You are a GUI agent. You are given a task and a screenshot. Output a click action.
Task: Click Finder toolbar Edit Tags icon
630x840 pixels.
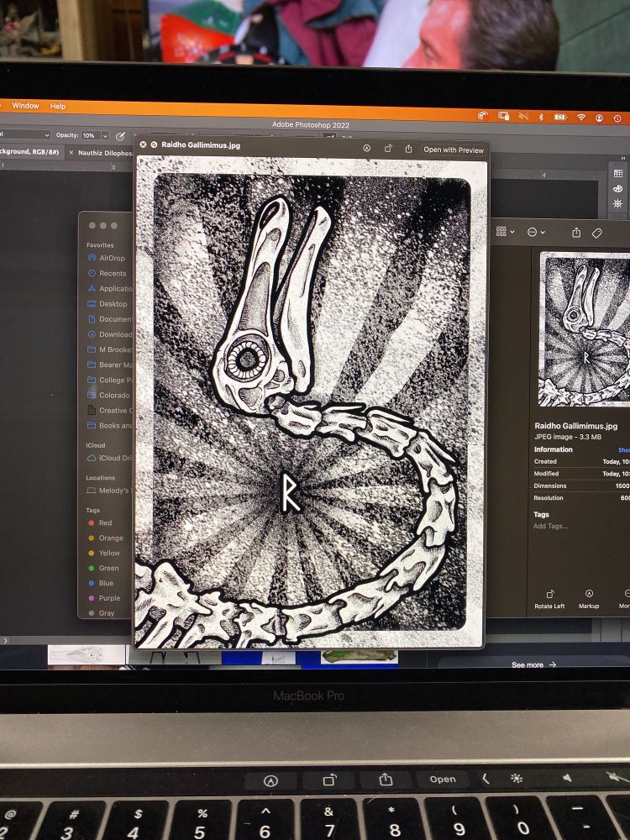596,233
